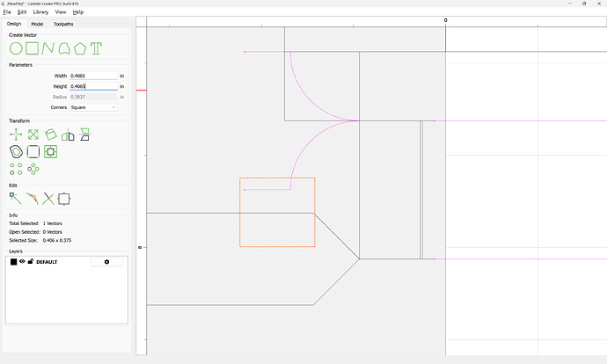Image resolution: width=607 pixels, height=364 pixels.
Task: Open DEFAULT layer settings gear
Action: pos(106,262)
